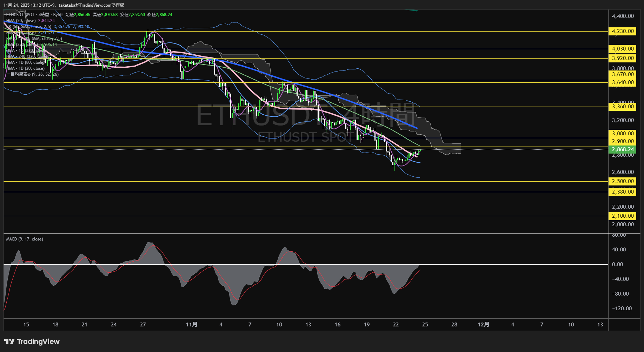Click the HMA (20, close) 2,844.24 legend
Screen dimensions: 644x352
tap(30, 21)
